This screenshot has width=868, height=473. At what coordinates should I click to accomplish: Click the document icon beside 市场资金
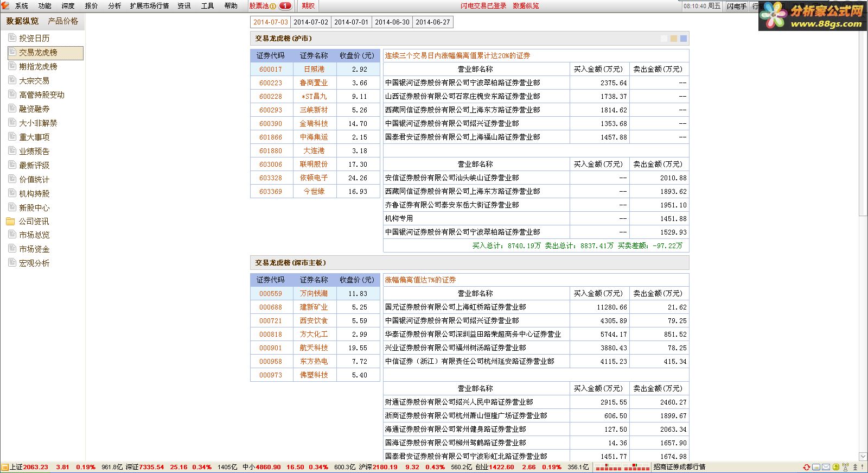[12, 248]
